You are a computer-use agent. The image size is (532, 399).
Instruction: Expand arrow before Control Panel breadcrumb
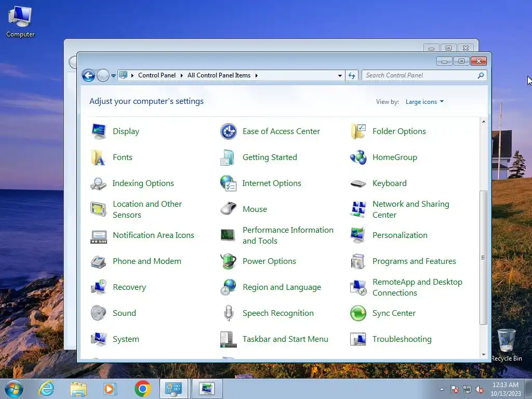click(x=132, y=75)
